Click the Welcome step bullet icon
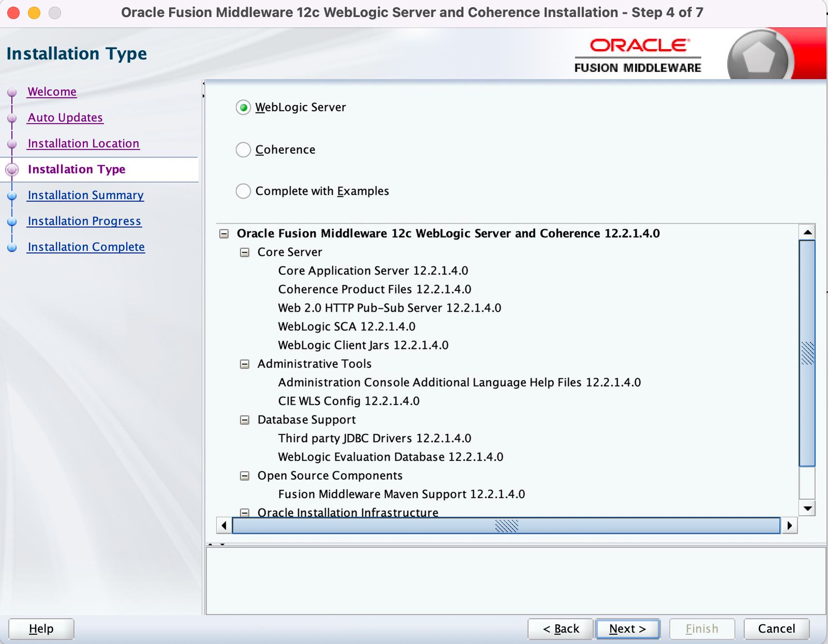Viewport: 828px width, 644px height. click(11, 92)
